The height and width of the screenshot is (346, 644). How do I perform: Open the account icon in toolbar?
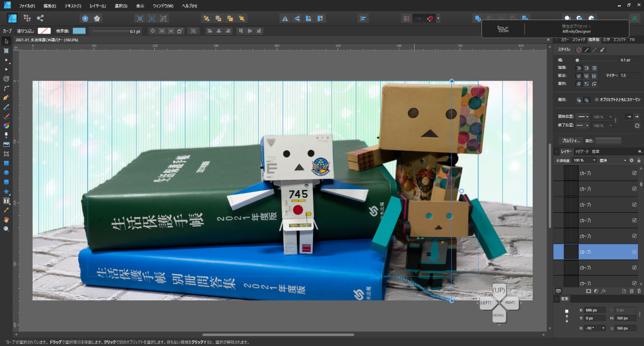635,18
